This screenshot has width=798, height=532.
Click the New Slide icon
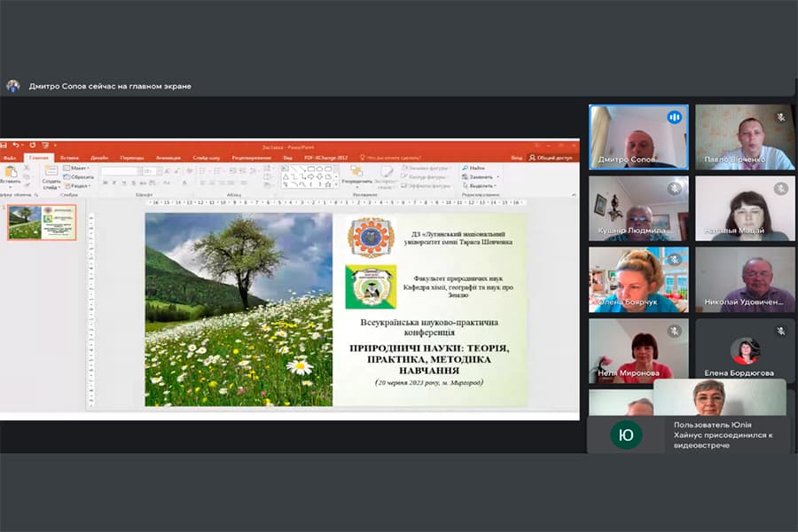pos(51,172)
